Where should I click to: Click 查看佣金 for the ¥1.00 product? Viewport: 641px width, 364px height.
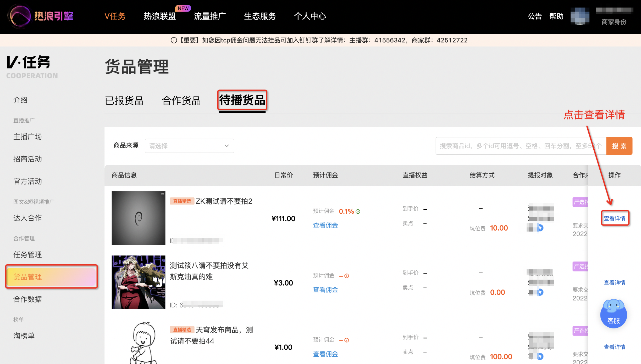[325, 354]
